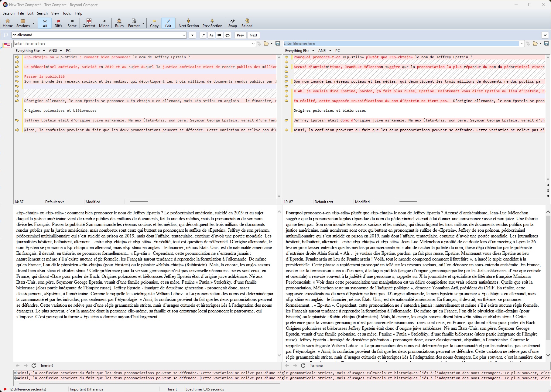Open the Search menu

[x=42, y=13]
